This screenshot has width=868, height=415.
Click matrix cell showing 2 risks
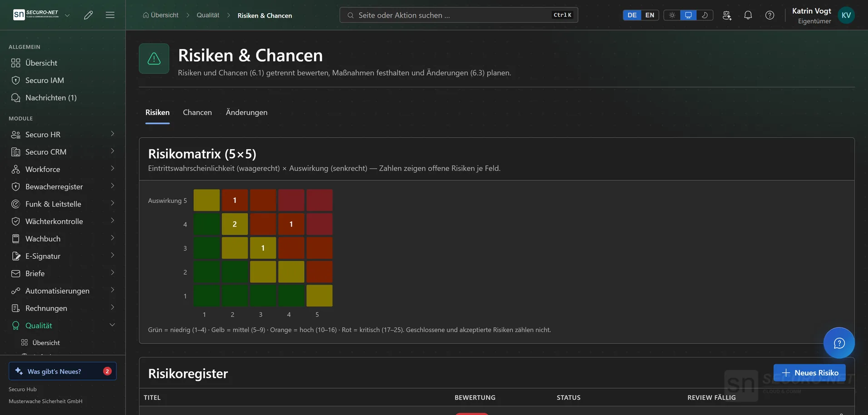click(235, 224)
